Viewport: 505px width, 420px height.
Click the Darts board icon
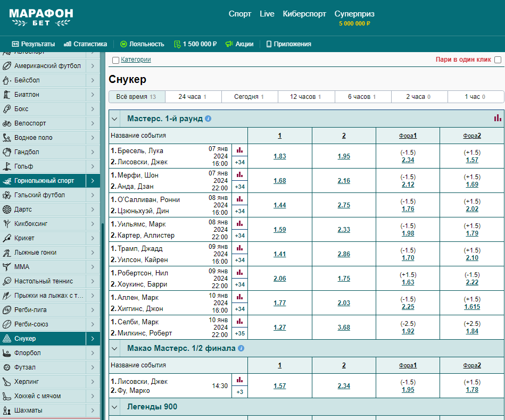click(x=7, y=209)
